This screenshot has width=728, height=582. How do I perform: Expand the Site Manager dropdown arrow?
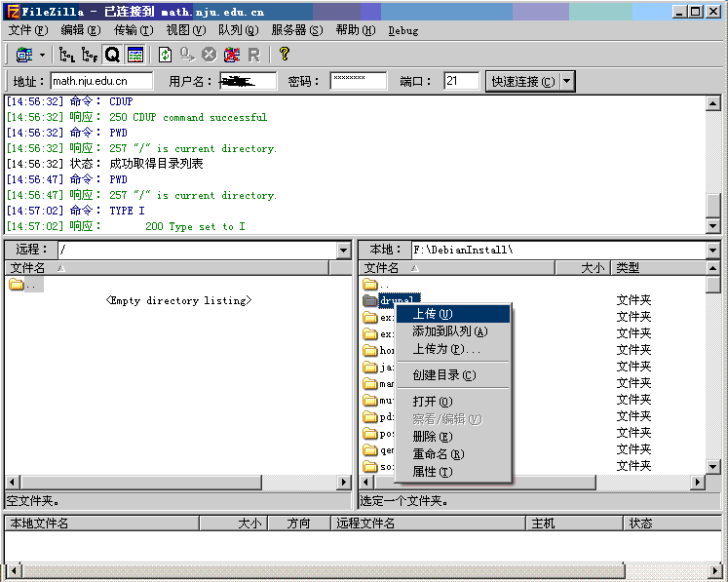[x=42, y=55]
